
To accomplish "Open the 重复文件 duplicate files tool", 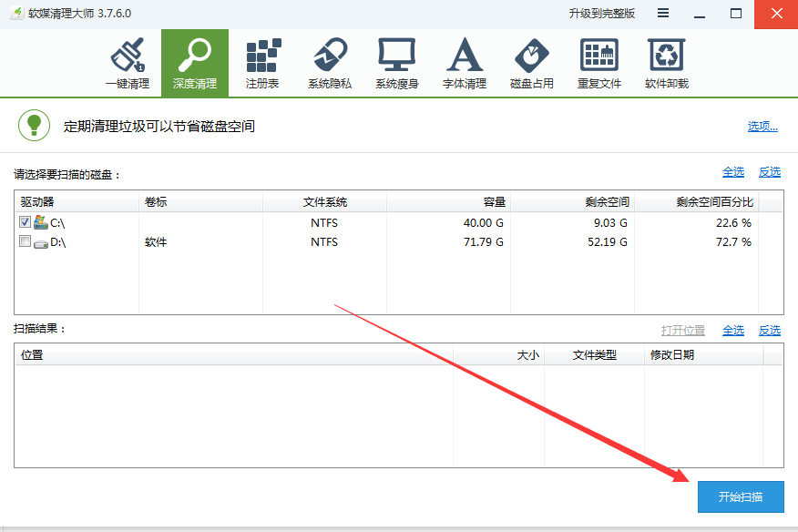I will (599, 63).
